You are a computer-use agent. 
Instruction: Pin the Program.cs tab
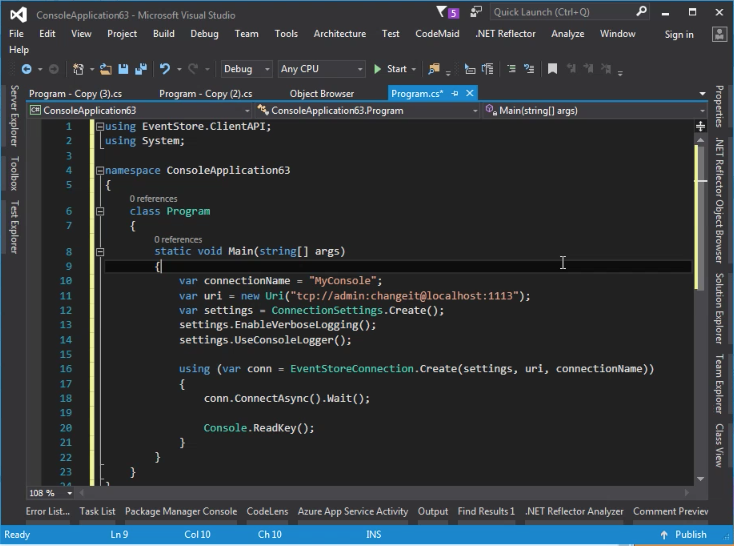pyautogui.click(x=455, y=94)
